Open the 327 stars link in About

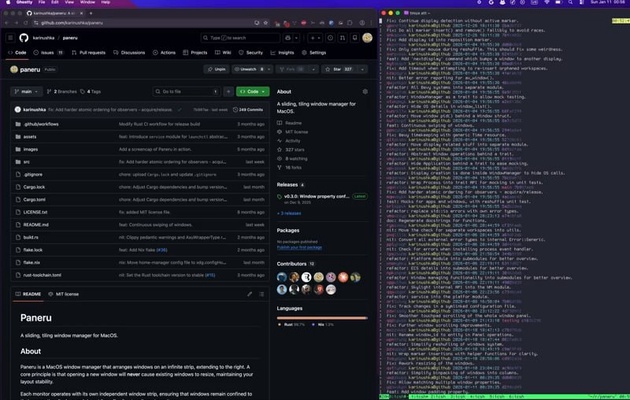tap(295, 149)
